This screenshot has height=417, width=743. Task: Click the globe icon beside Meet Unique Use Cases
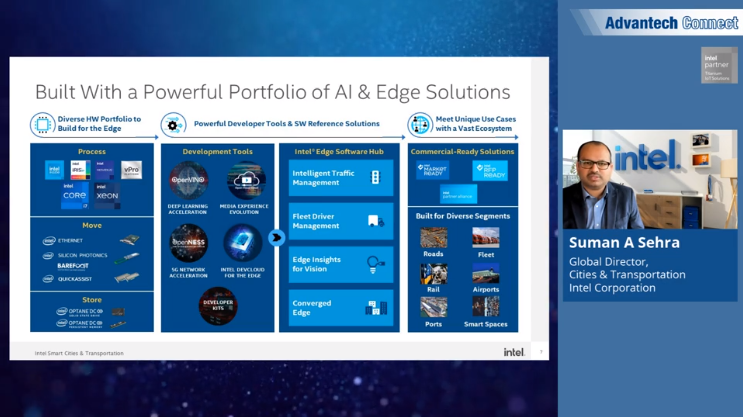pyautogui.click(x=420, y=125)
